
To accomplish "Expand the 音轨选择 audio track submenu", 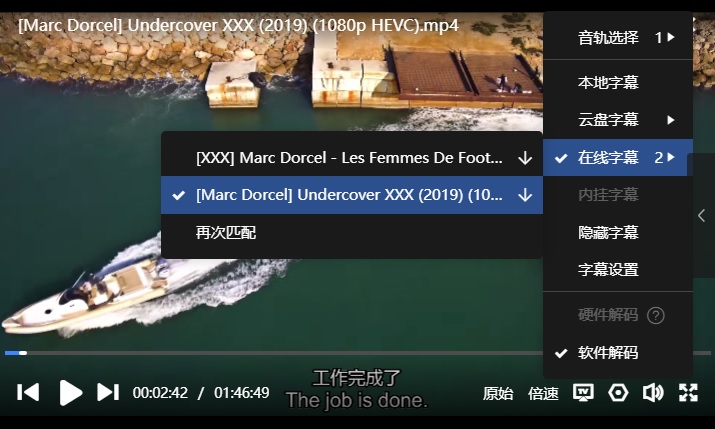I will point(618,37).
